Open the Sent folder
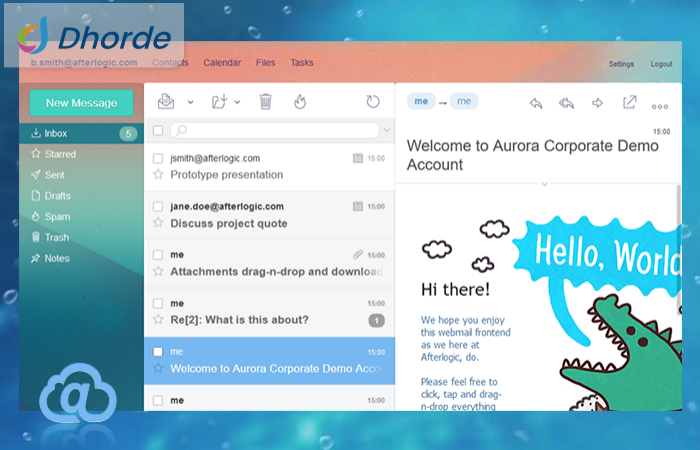The image size is (700, 450). click(x=81, y=175)
